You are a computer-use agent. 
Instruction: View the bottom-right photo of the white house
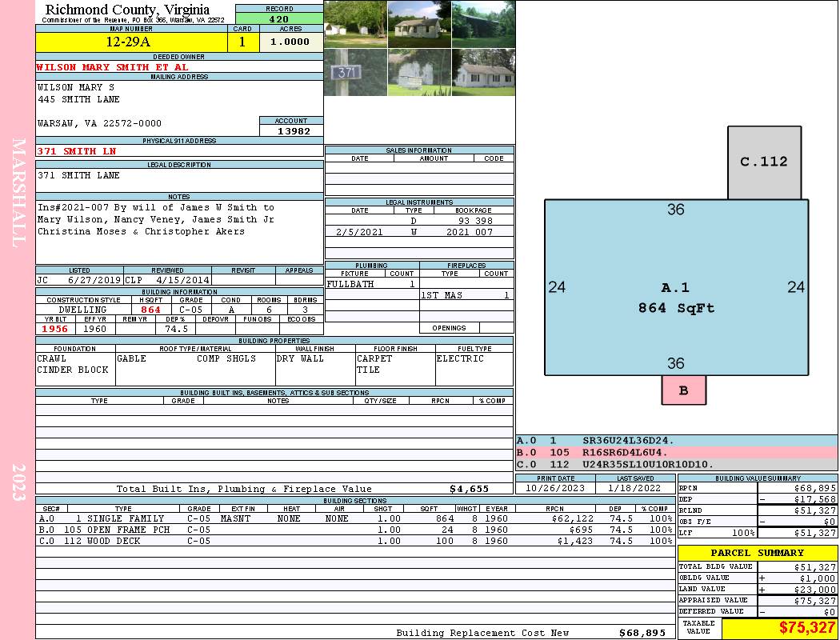483,73
